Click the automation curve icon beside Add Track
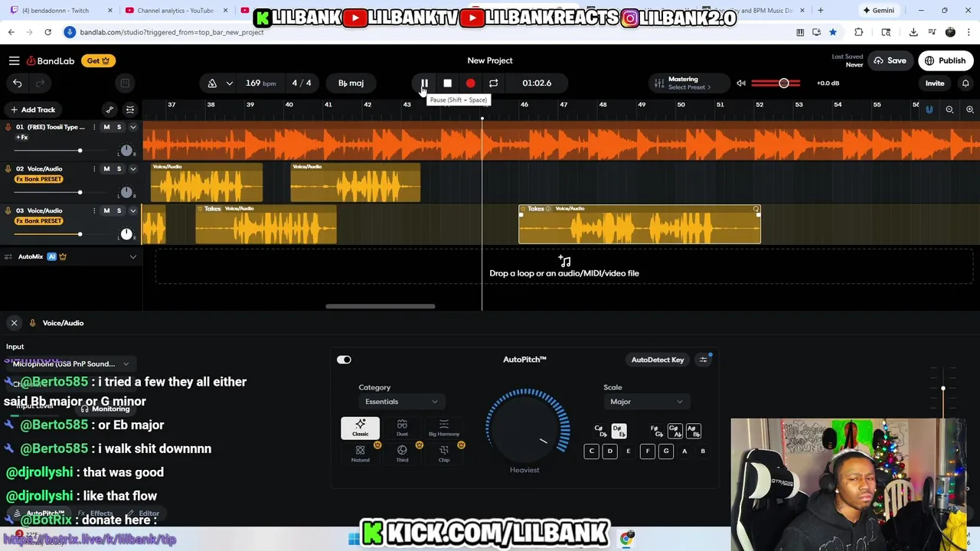Viewport: 980px width, 551px height. tap(109, 109)
